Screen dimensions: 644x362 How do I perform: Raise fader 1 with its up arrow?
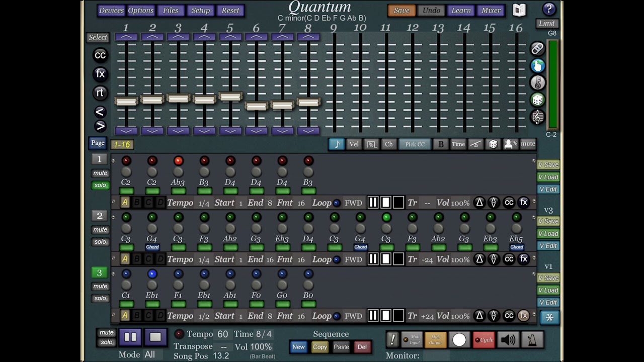coord(126,37)
